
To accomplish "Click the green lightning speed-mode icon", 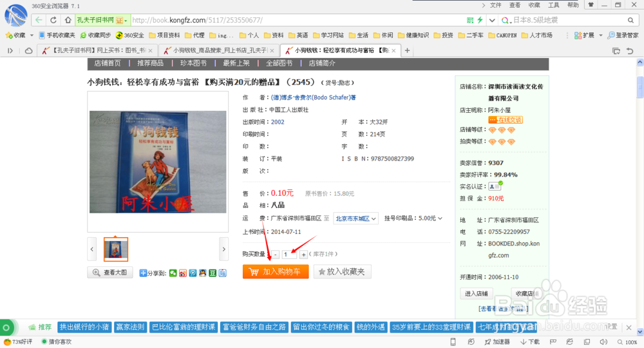I will (480, 20).
